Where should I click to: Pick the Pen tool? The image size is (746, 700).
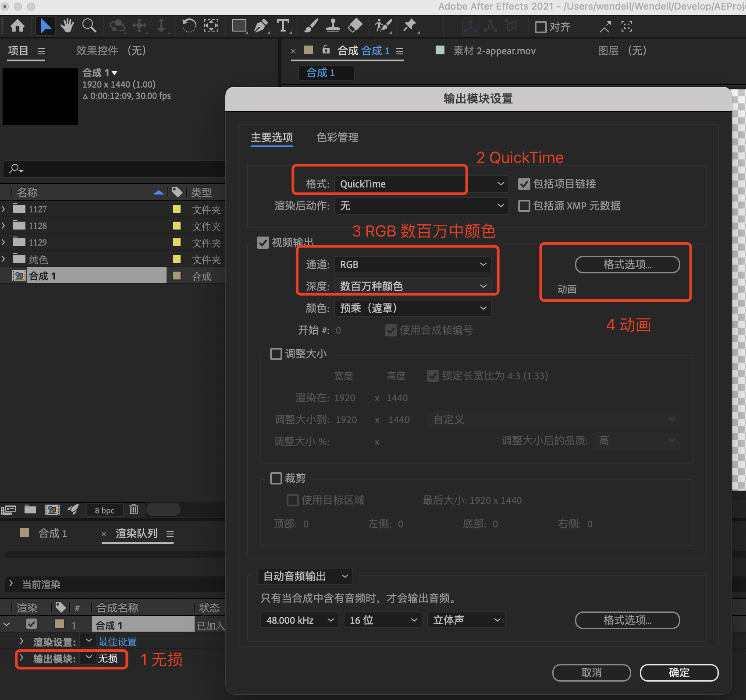point(261,26)
